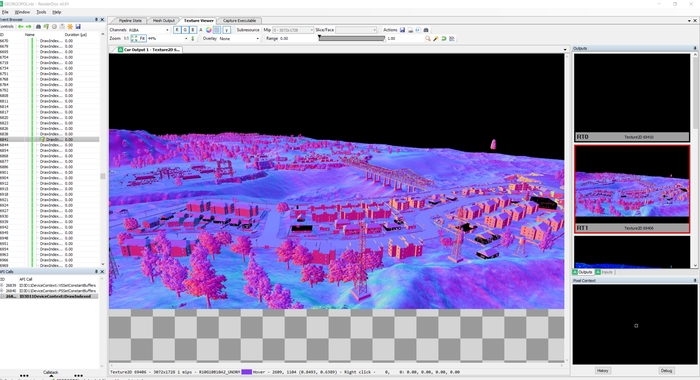
Task: Click the Debug button
Action: coord(666,371)
